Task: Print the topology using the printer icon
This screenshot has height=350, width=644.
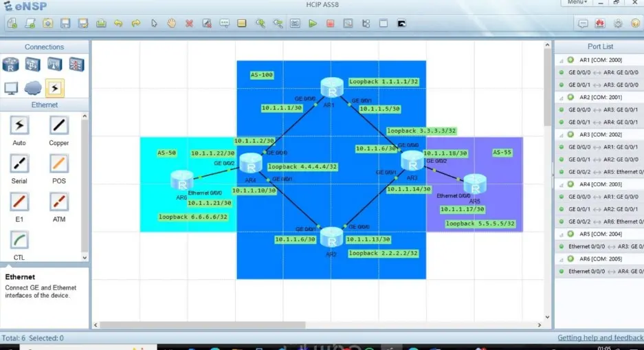Action: click(101, 23)
